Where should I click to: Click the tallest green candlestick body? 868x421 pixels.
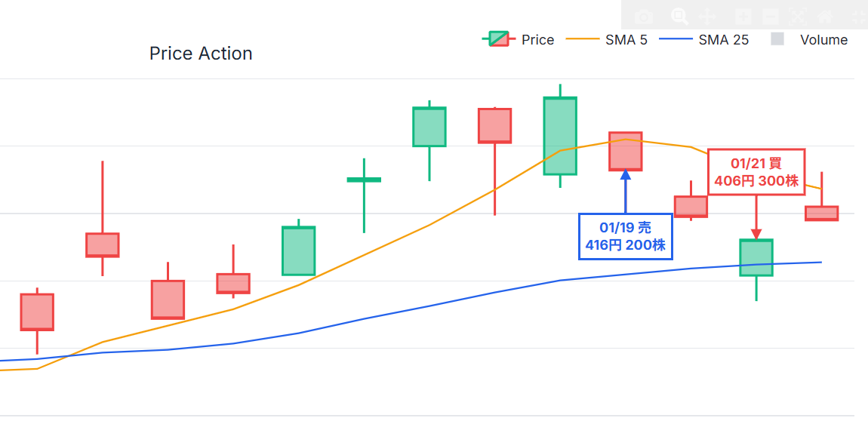560,136
